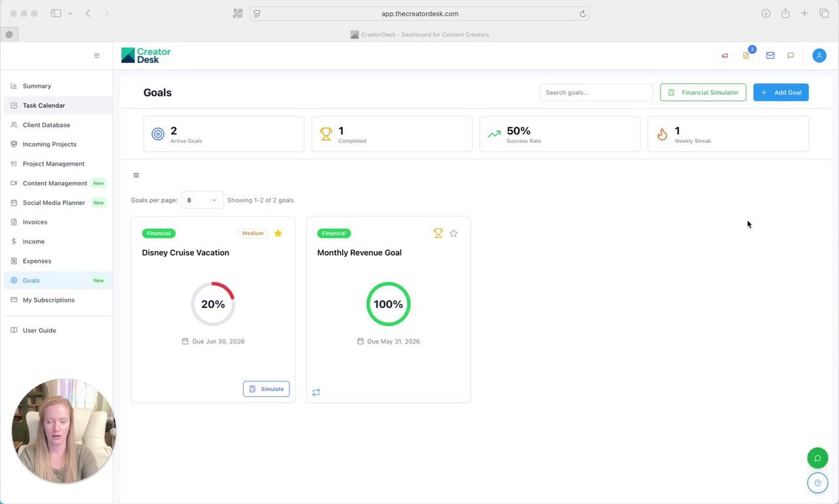Viewport: 839px width, 504px height.
Task: Open Task Calendar in sidebar
Action: point(57,106)
